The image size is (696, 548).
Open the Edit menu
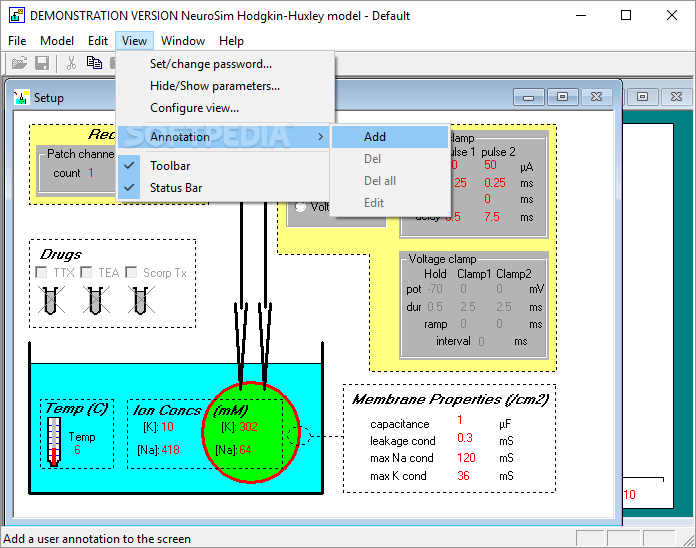click(98, 41)
